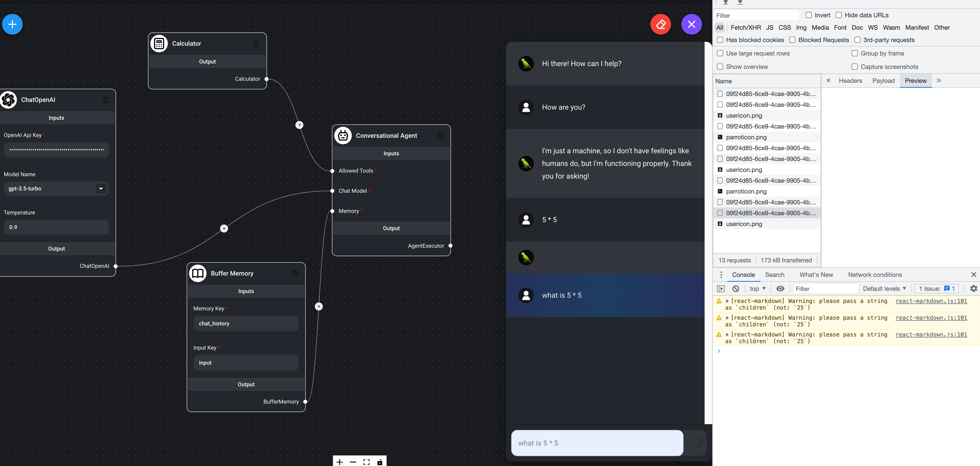
Task: Select the Headers tab in Network panel
Action: pos(850,80)
